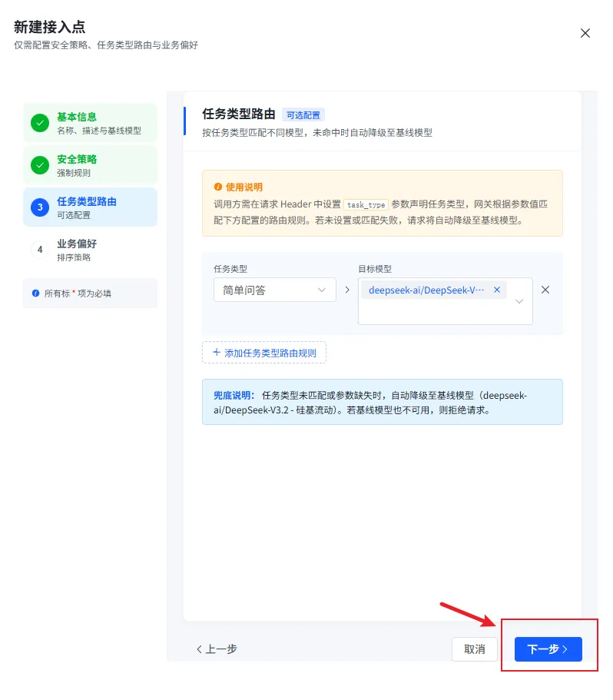Expand the 目标模型 dropdown arrow
This screenshot has height=700, width=613.
(x=519, y=301)
